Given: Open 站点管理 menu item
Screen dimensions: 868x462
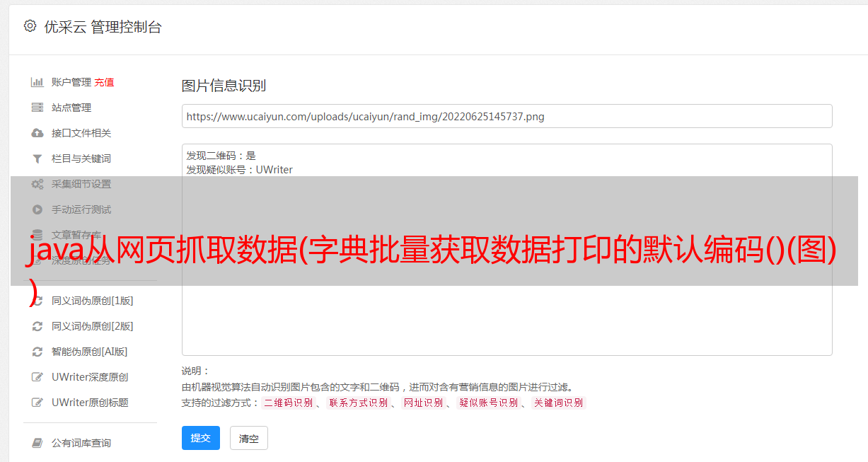Looking at the screenshot, I should point(71,108).
